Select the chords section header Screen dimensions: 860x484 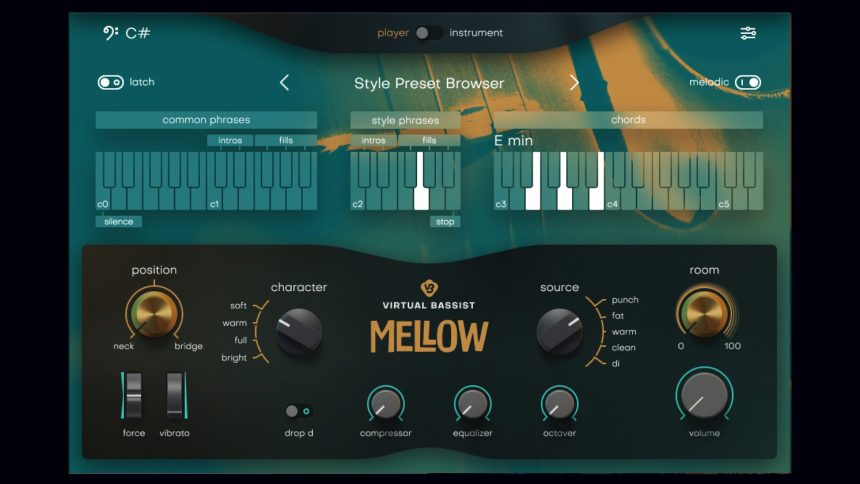click(x=628, y=120)
